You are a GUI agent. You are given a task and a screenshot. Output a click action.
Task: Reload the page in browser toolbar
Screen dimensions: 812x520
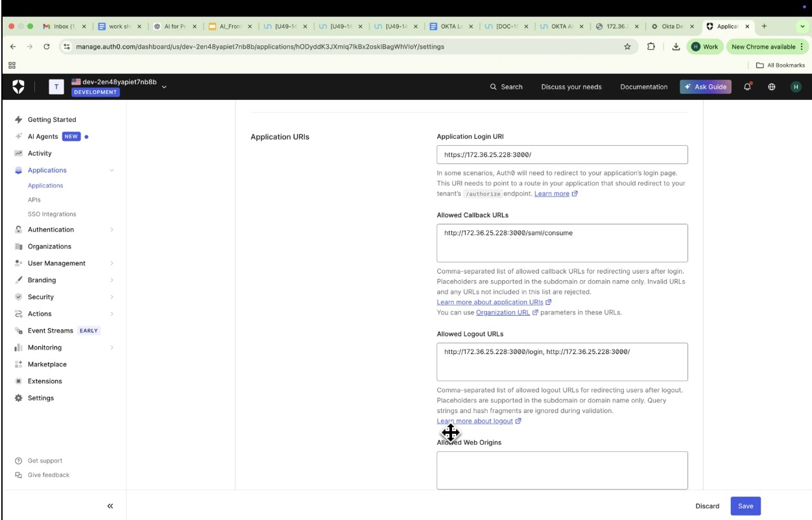(x=47, y=47)
